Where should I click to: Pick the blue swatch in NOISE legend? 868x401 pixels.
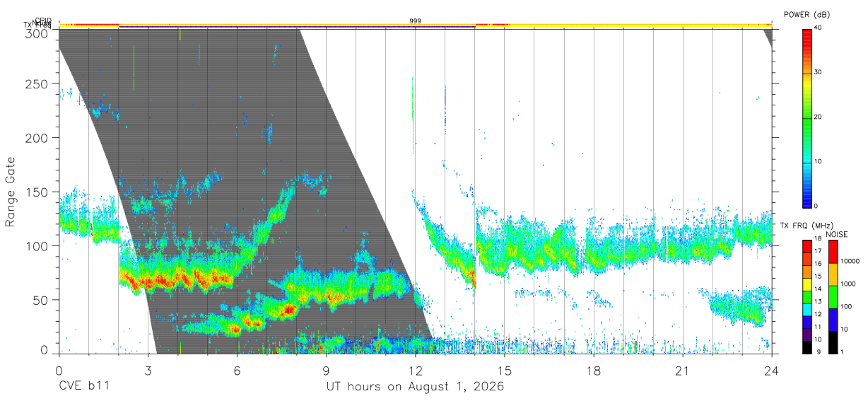tap(833, 320)
